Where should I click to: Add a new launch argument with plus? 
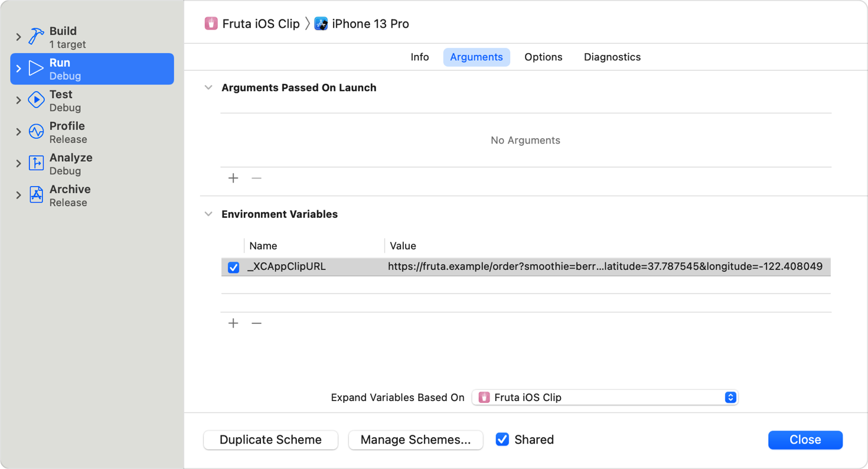233,178
